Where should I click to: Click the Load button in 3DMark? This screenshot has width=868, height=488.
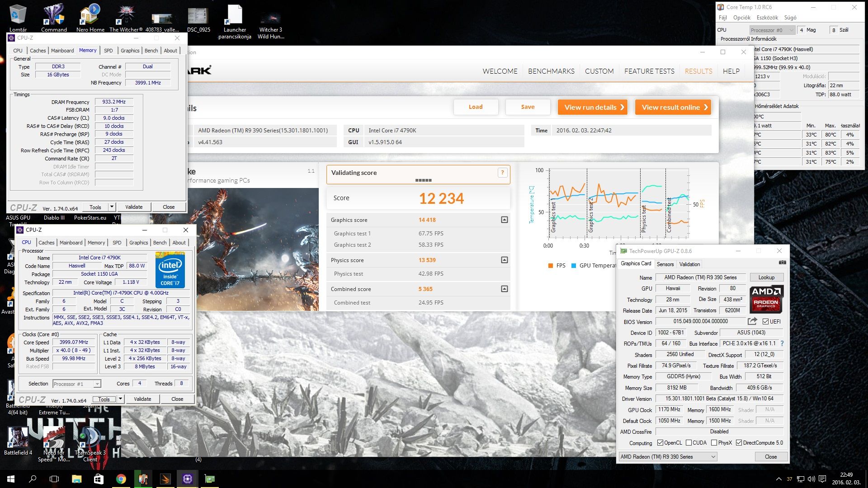point(476,107)
